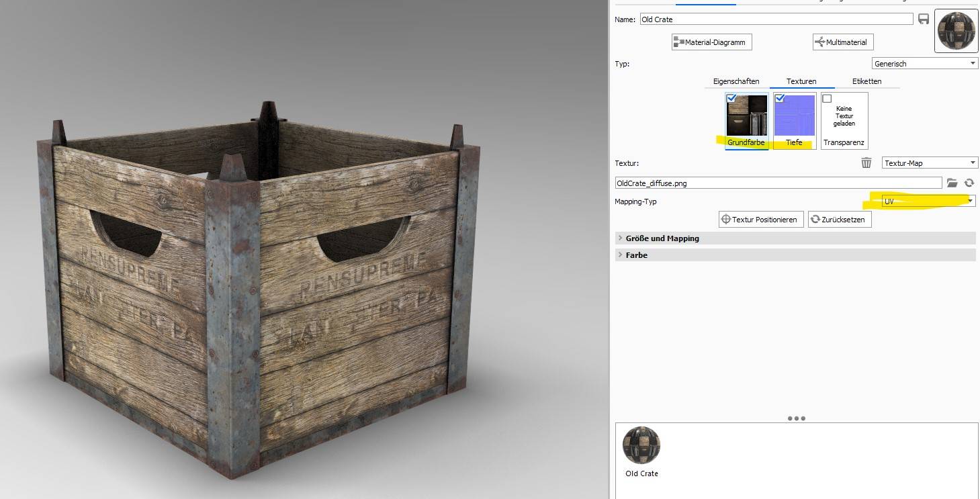Toggle the Tiefe texture checkbox
The image size is (980, 499).
[x=779, y=98]
